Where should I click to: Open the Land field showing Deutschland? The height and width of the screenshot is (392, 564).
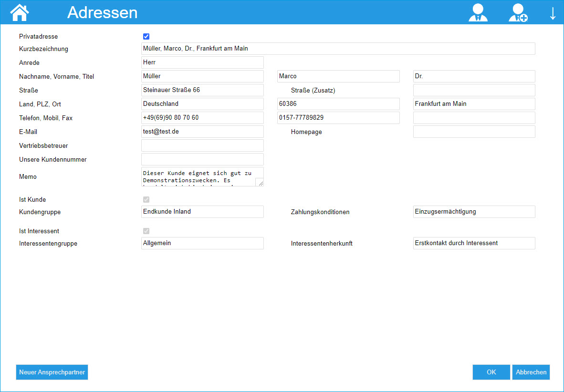(202, 104)
